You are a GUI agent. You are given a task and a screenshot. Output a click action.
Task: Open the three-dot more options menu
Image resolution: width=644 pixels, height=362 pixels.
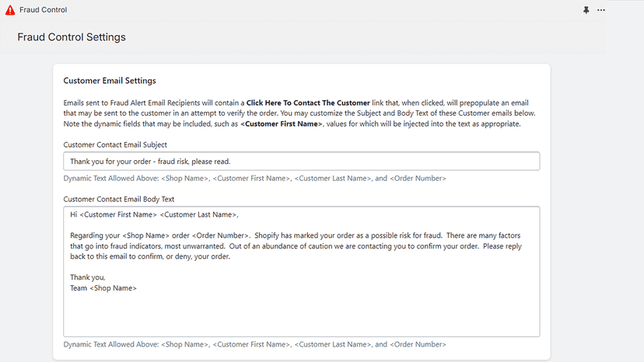tap(601, 10)
